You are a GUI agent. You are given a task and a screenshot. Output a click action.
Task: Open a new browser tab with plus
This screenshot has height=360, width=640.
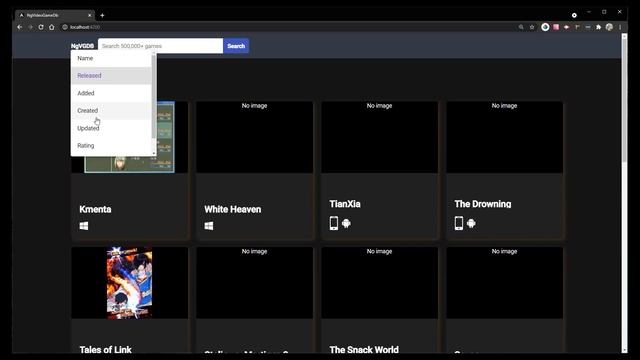(102, 16)
